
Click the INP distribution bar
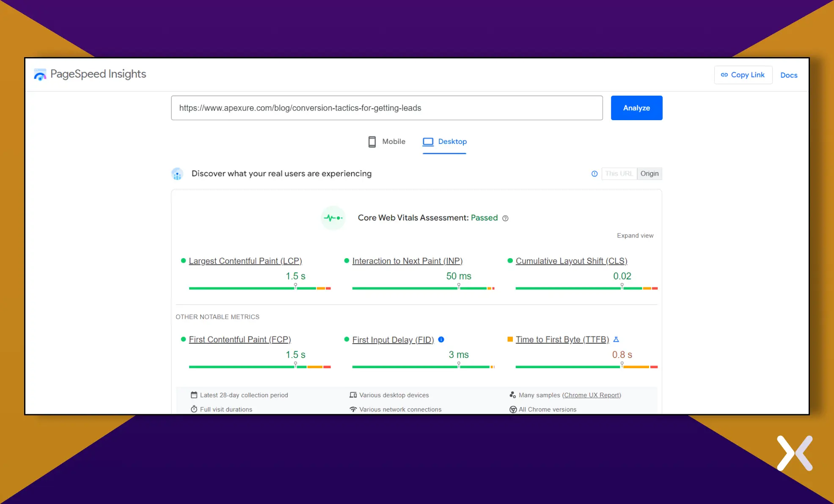(423, 288)
